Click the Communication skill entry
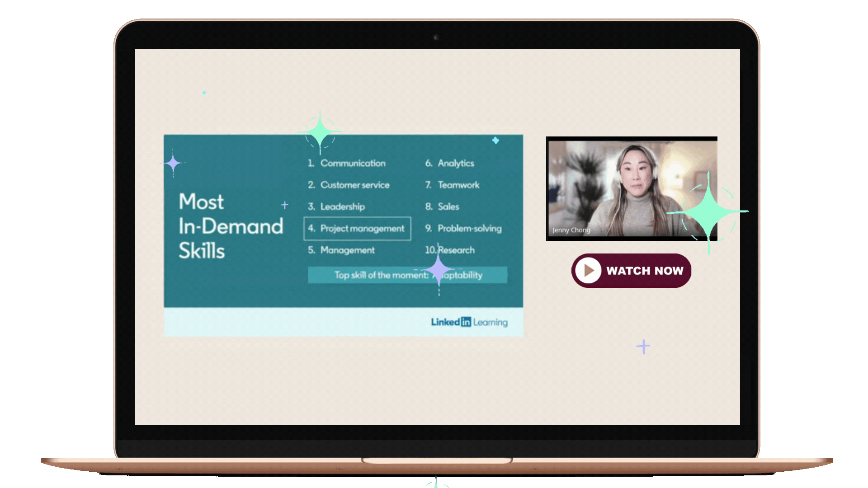The height and width of the screenshot is (488, 868). [353, 163]
